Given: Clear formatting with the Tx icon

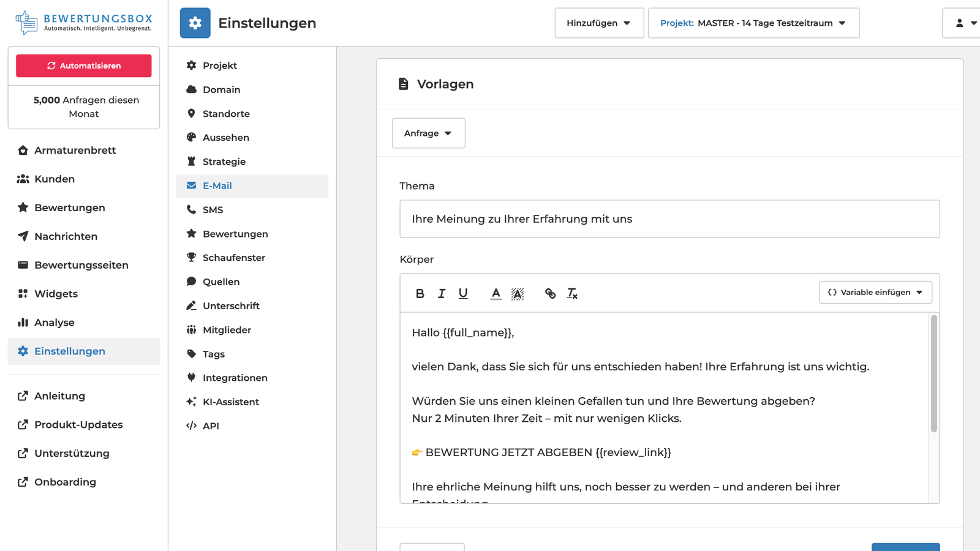Looking at the screenshot, I should [x=572, y=294].
